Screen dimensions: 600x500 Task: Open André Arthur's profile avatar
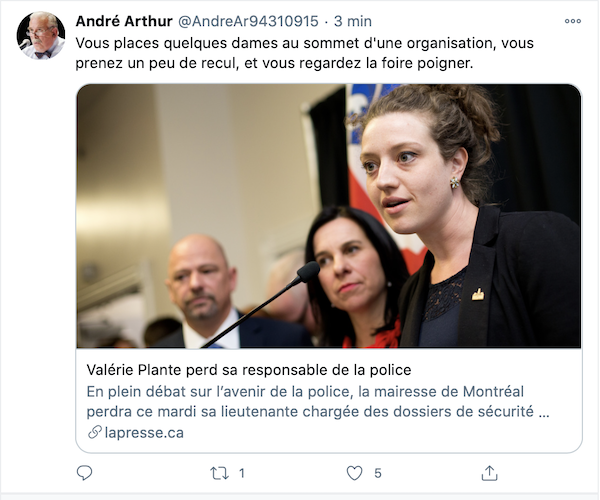point(41,35)
